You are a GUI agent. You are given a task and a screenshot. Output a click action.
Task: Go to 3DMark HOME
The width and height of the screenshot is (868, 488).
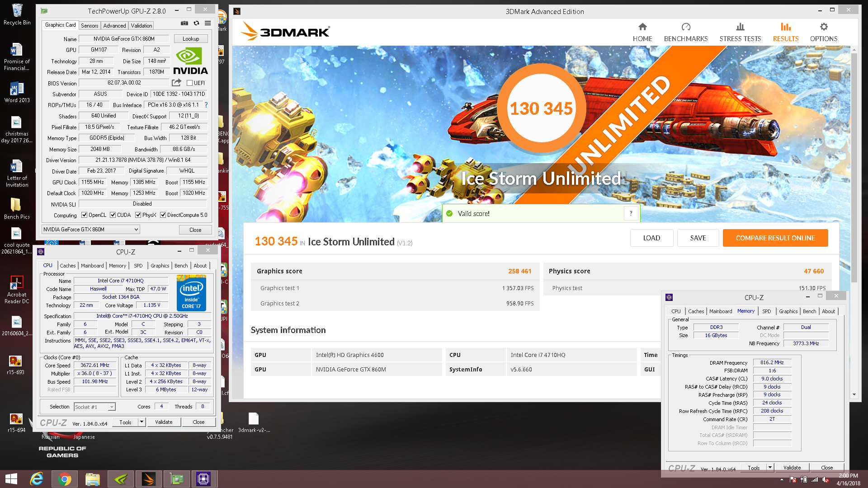[x=642, y=33]
